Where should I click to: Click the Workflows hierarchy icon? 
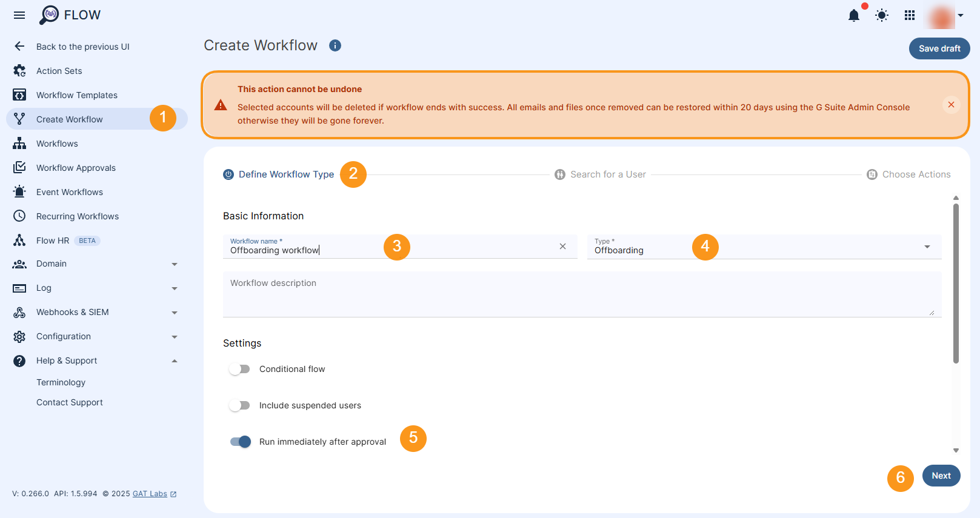pos(19,143)
